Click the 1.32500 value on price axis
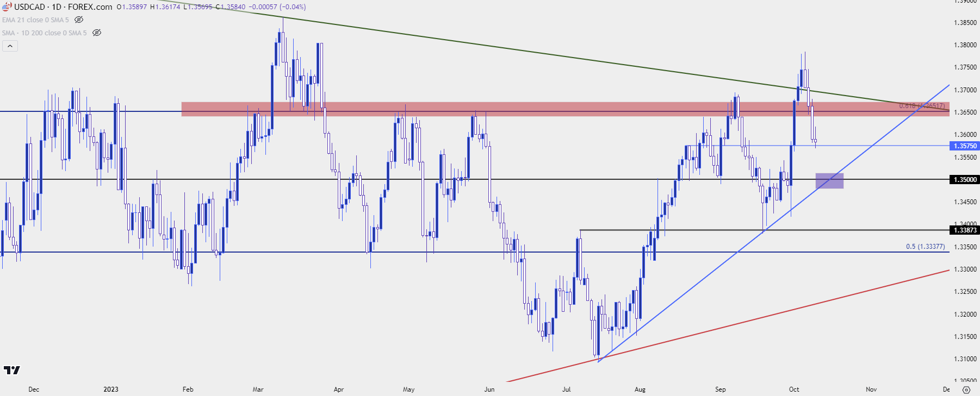 coord(965,292)
